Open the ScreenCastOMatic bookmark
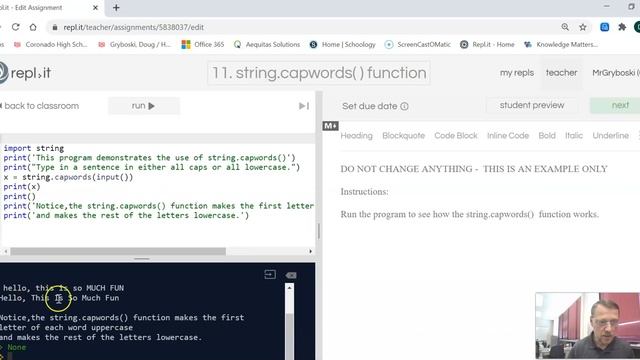Image resolution: width=640 pixels, height=360 pixels. coord(418,44)
